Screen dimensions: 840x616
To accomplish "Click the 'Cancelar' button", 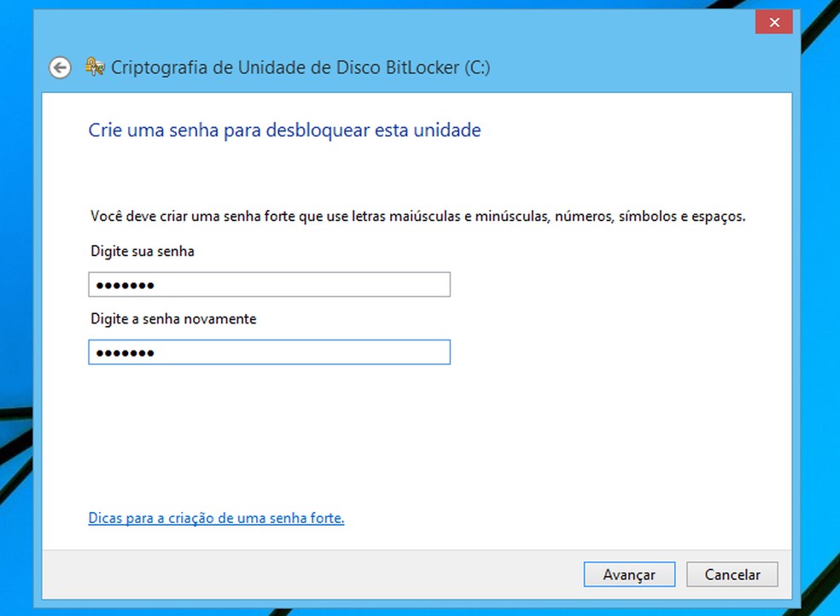I will (732, 574).
